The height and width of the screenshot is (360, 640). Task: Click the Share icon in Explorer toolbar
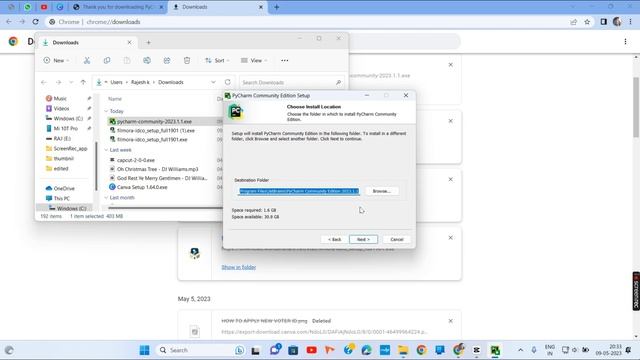coord(167,60)
